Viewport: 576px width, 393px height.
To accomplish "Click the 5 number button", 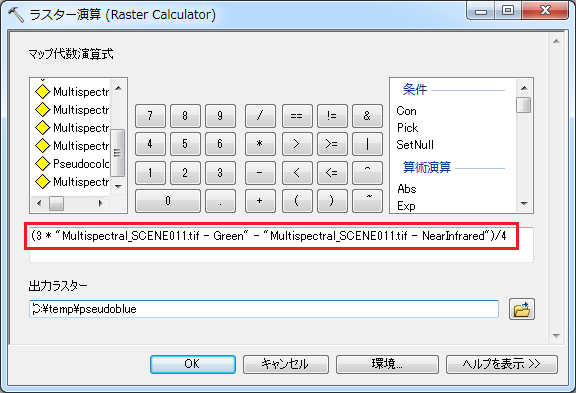I will (x=185, y=144).
